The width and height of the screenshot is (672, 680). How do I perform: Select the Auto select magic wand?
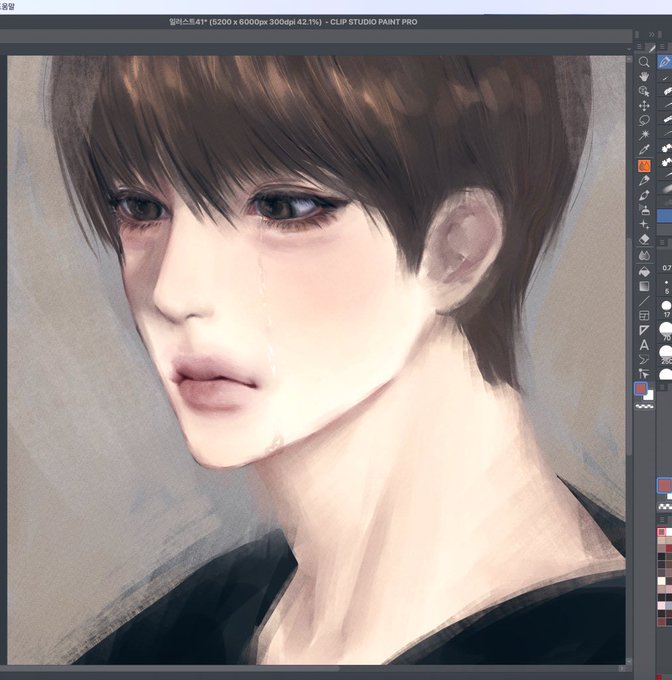[x=644, y=135]
